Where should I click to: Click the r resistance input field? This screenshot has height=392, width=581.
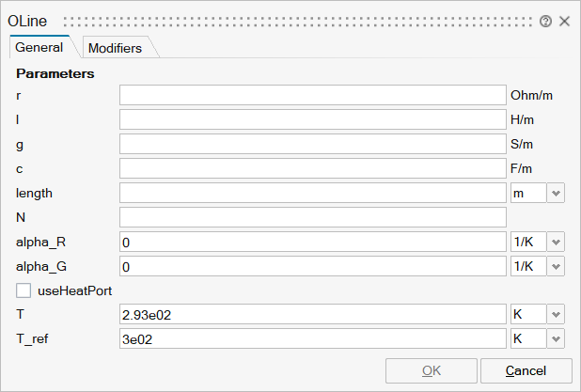click(313, 95)
